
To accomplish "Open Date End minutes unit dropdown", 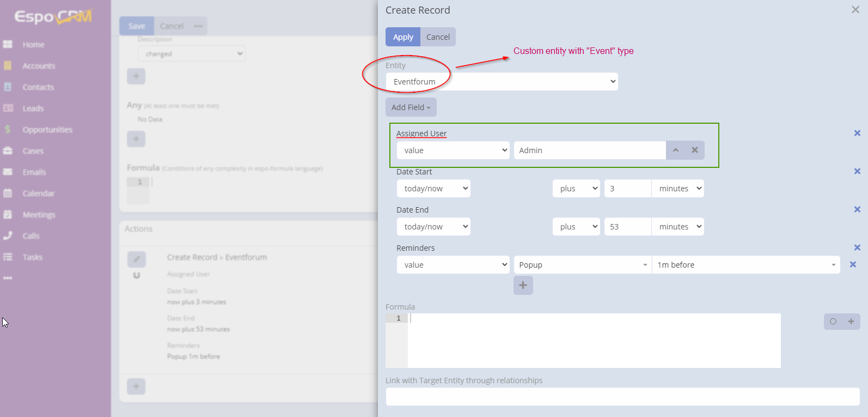I will [678, 227].
